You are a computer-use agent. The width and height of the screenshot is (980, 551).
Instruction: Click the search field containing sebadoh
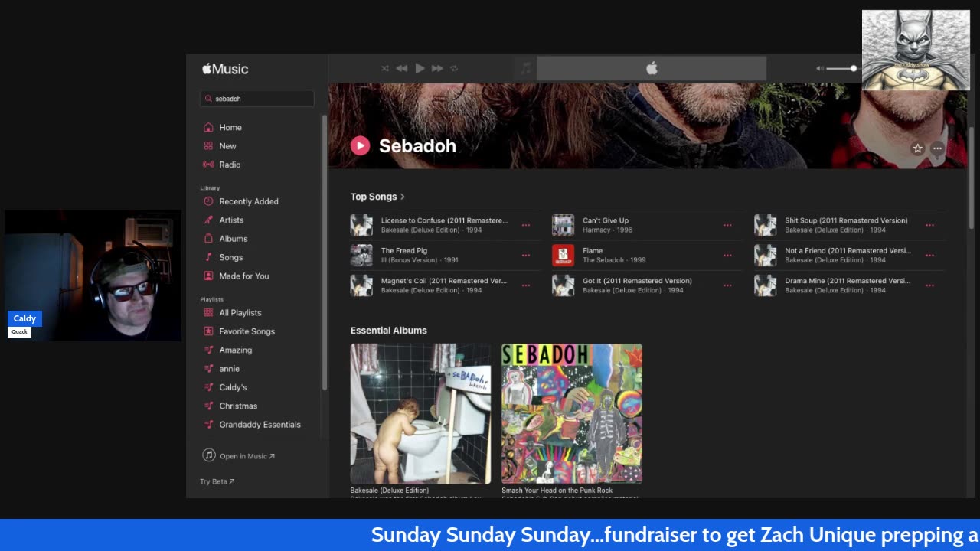click(x=257, y=99)
